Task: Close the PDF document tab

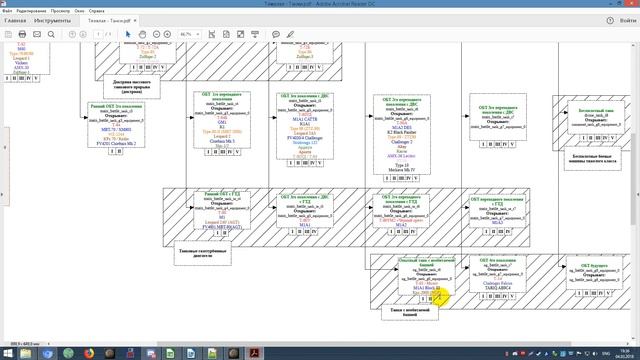Action: coord(135,20)
